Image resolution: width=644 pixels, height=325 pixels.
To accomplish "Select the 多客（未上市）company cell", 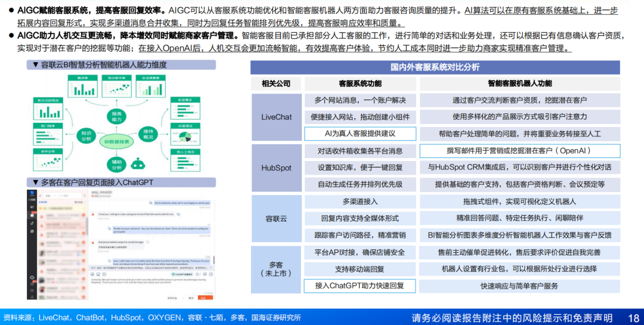I will 277,269.
